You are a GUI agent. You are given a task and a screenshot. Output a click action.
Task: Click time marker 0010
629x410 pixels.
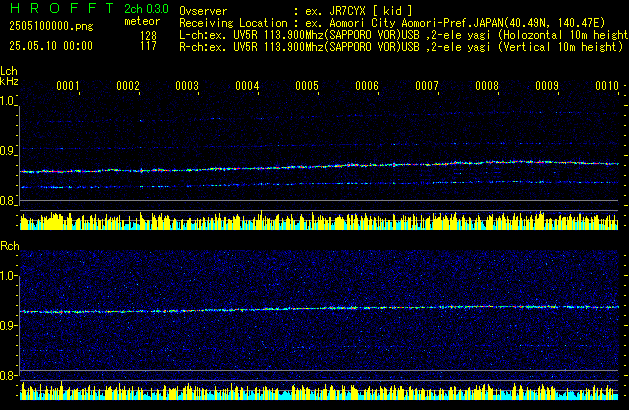click(607, 86)
